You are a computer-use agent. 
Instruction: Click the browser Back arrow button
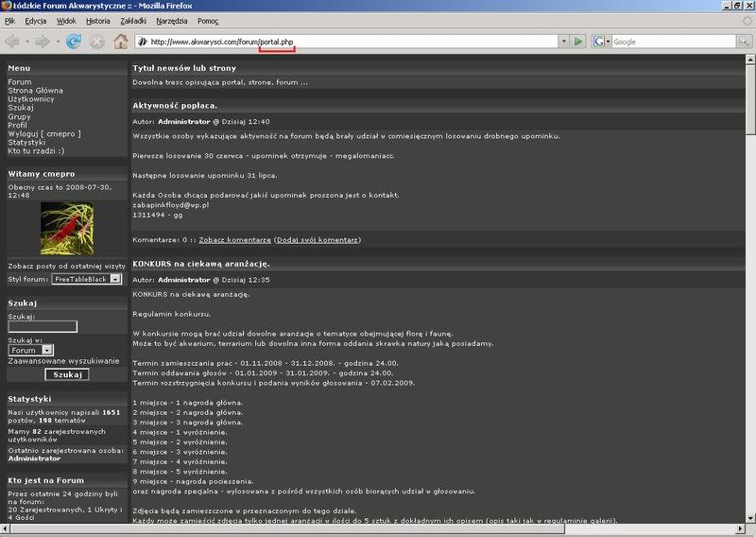point(13,42)
